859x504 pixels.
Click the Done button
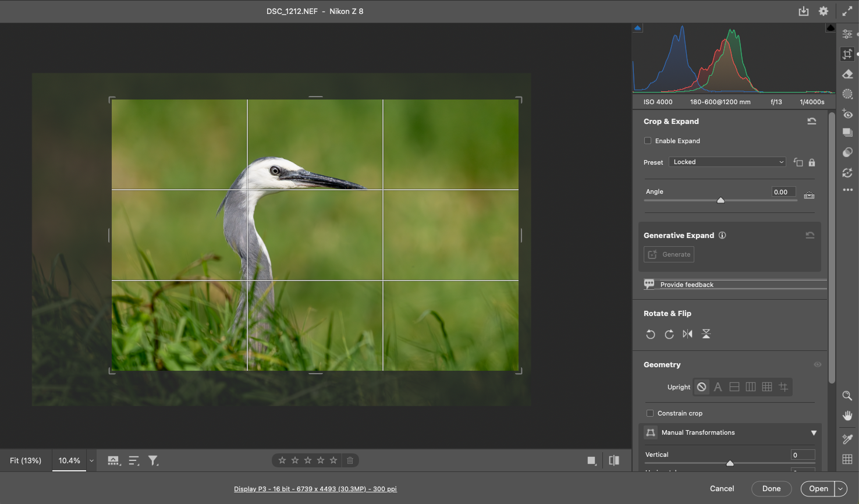(x=771, y=489)
